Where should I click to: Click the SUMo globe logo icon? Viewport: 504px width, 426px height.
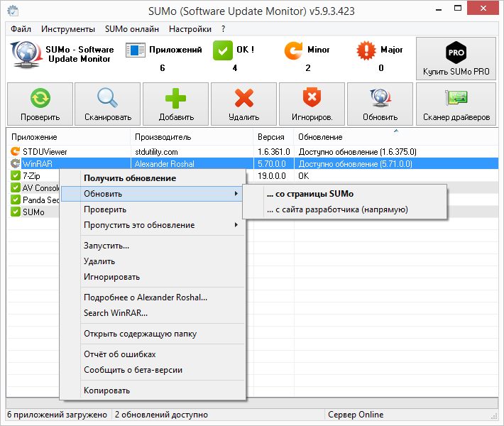[26, 55]
